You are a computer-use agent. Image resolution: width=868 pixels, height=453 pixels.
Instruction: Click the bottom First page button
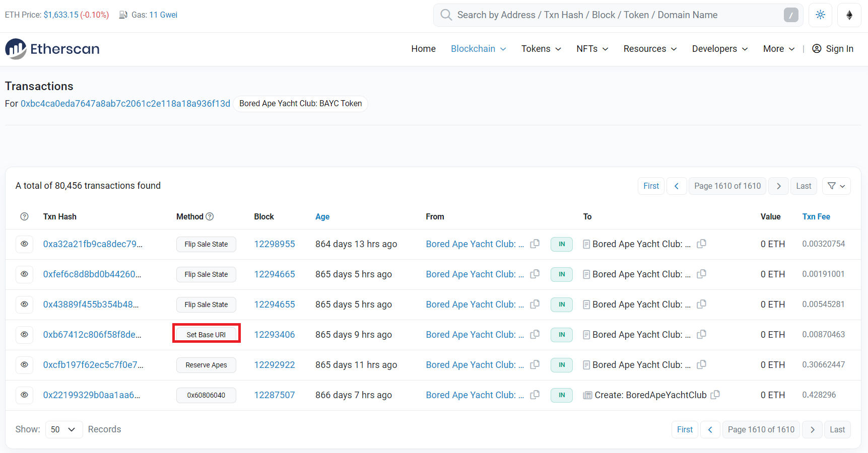tap(685, 429)
